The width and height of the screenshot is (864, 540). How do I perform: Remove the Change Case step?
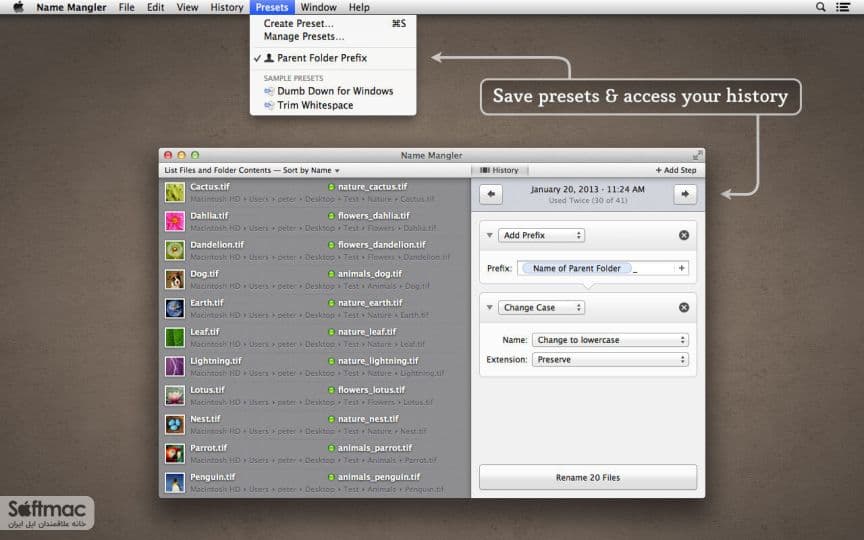684,307
